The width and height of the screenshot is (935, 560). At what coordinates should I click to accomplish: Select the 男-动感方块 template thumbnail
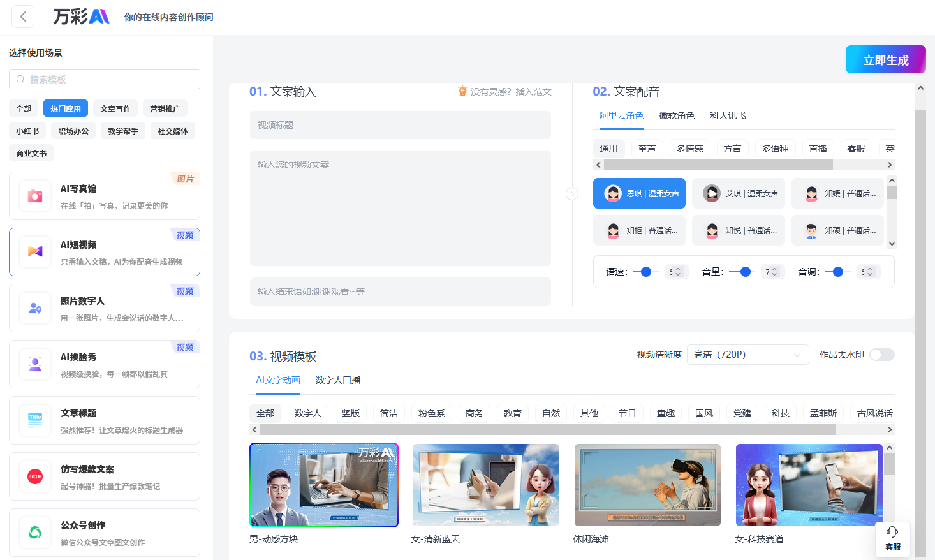(x=324, y=485)
